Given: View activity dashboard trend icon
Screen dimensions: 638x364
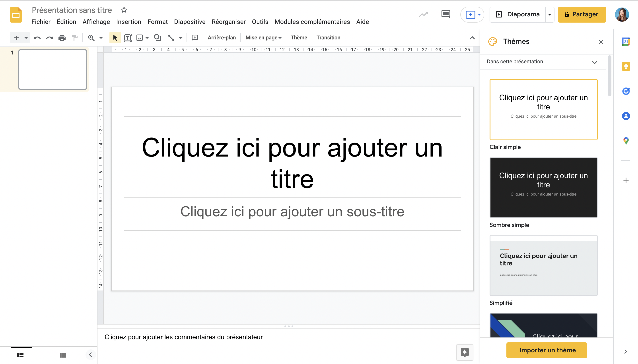Looking at the screenshot, I should coord(423,14).
